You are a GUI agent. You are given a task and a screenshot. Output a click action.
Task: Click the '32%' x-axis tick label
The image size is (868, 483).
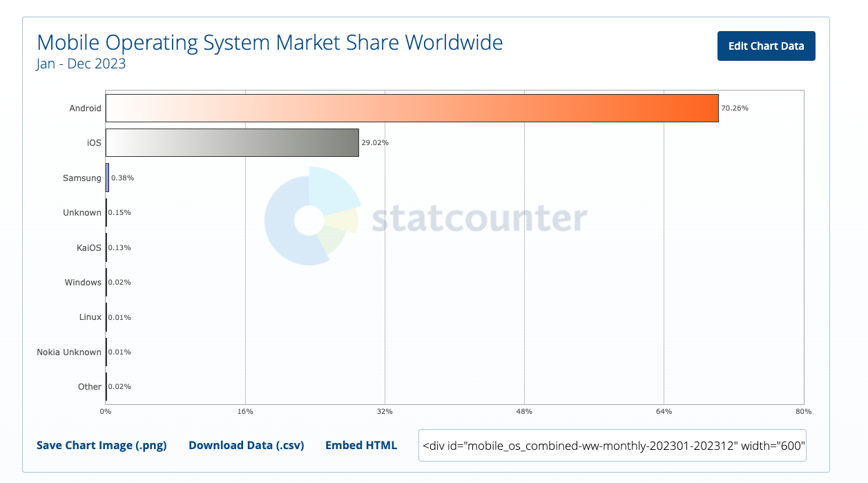(385, 412)
